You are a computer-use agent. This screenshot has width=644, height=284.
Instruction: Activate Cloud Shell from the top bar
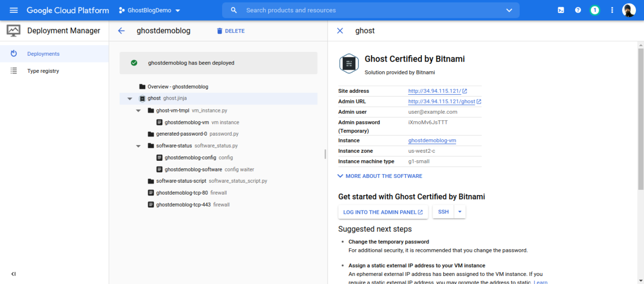(x=560, y=10)
